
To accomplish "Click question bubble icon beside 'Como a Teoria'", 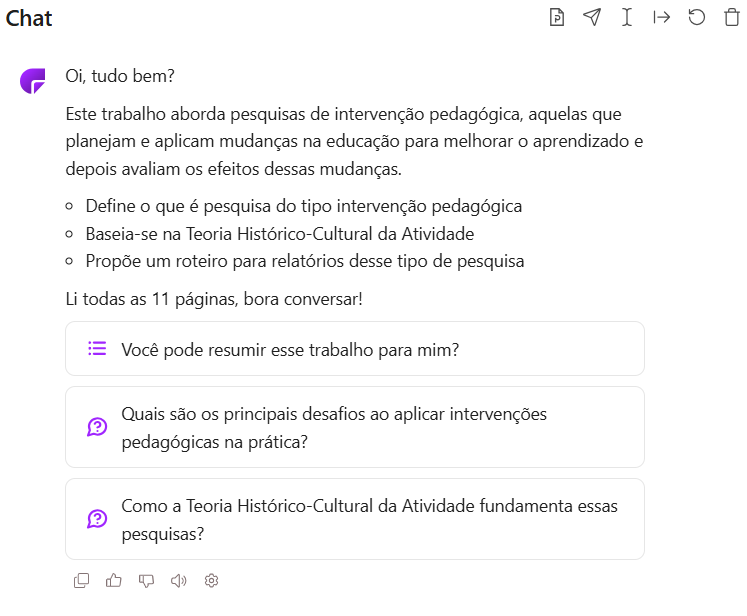I will click(97, 519).
